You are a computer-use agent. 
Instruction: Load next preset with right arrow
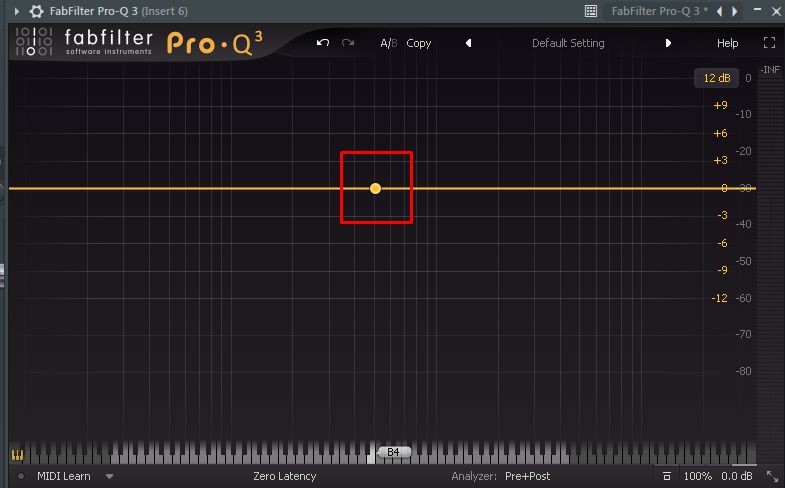tap(668, 43)
